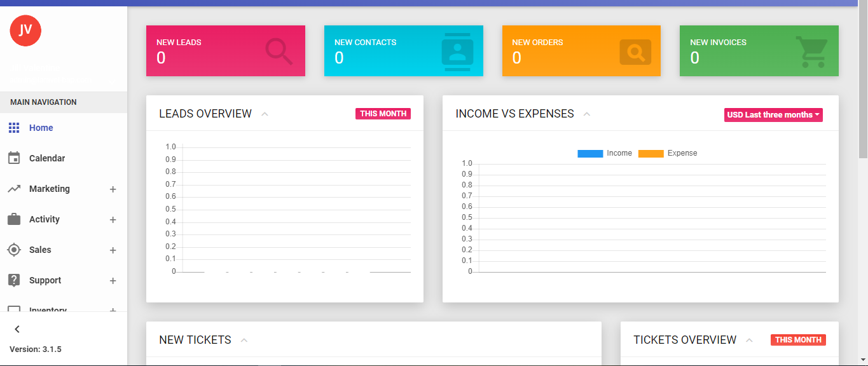The image size is (868, 366).
Task: Click the Marketing chart icon
Action: (14, 188)
